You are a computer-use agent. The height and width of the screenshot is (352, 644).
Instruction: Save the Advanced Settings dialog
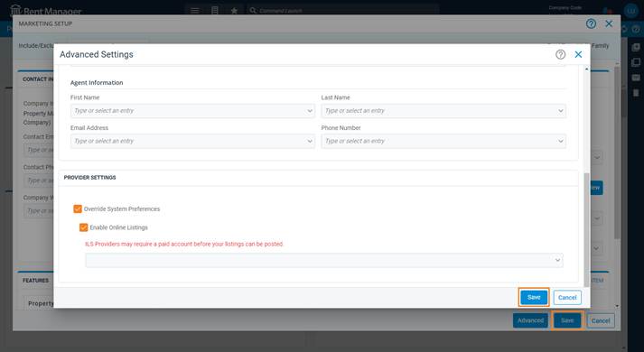coord(534,298)
